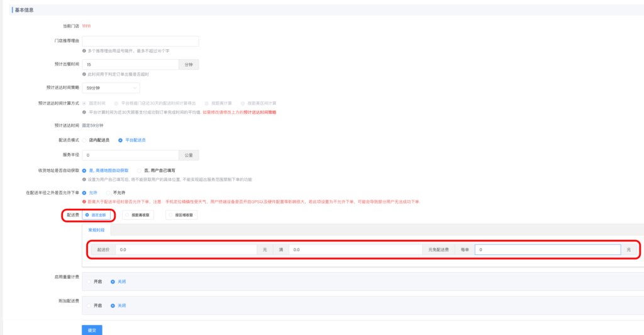The height and width of the screenshot is (335, 644).
Task: Select 平台配送员 delivery staff mode
Action: click(x=121, y=140)
